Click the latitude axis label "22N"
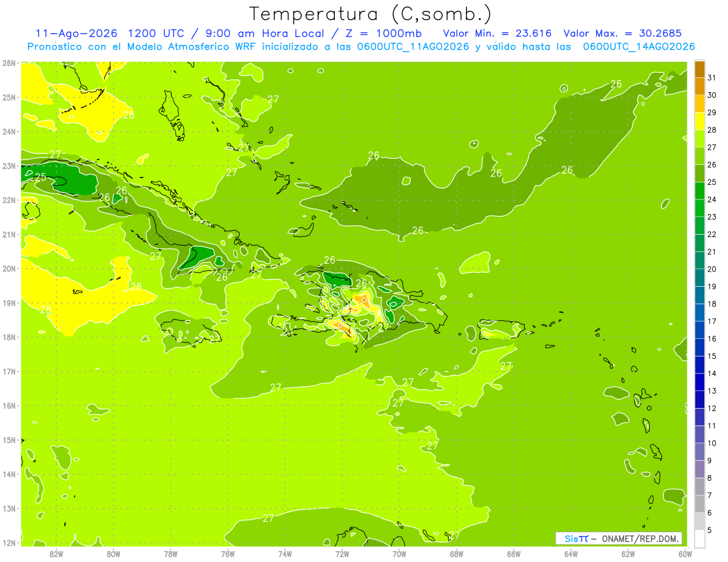The width and height of the screenshot is (728, 562). [9, 200]
